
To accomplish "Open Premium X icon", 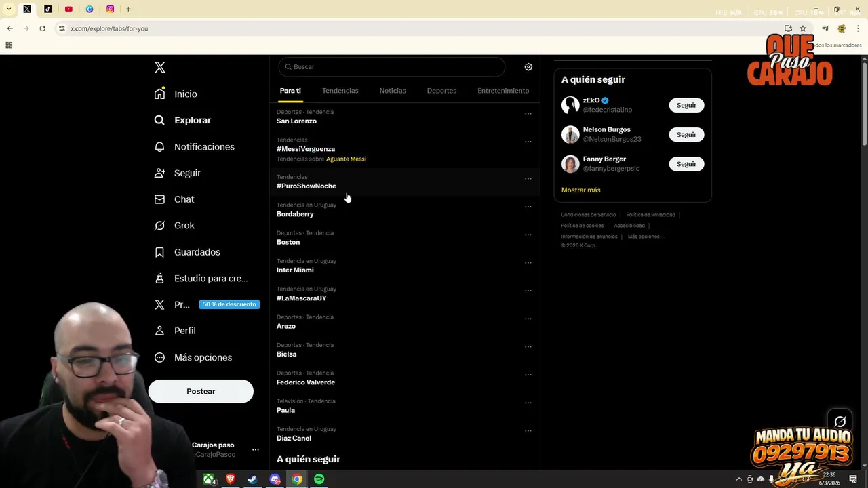I will (159, 304).
